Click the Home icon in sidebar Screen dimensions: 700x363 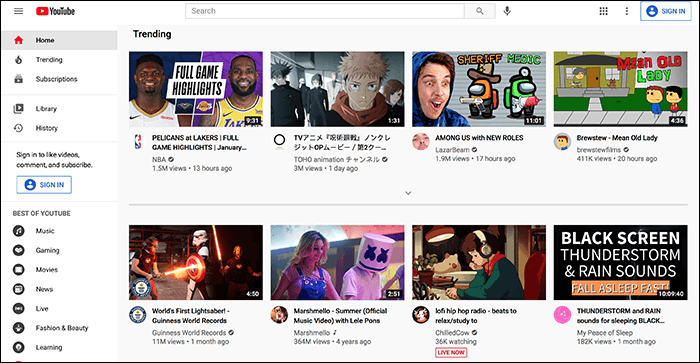[x=18, y=40]
